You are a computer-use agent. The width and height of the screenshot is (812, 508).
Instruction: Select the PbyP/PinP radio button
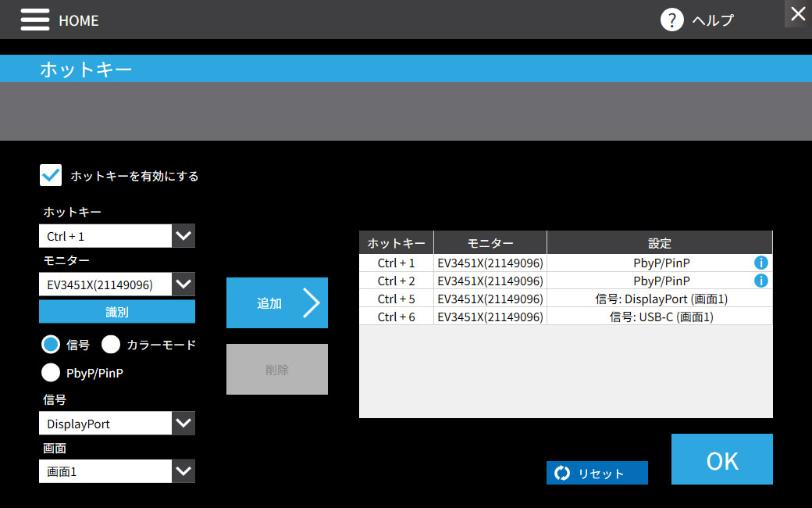(51, 372)
